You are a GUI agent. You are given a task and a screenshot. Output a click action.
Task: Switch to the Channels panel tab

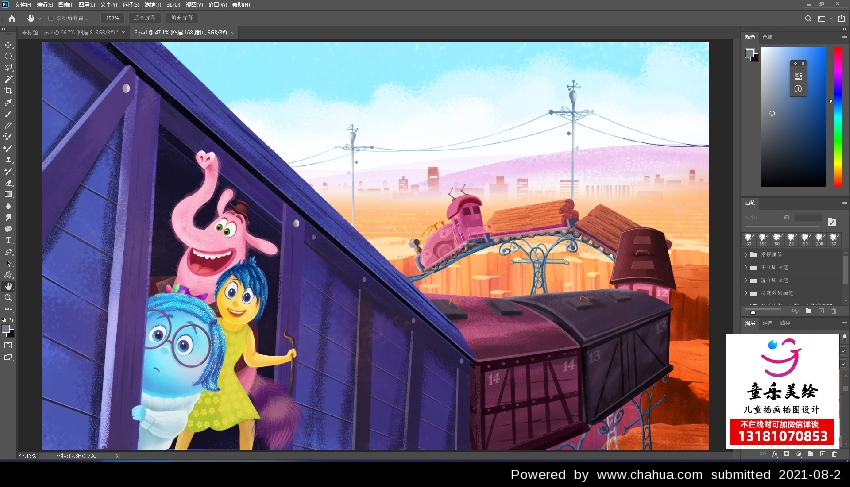767,323
